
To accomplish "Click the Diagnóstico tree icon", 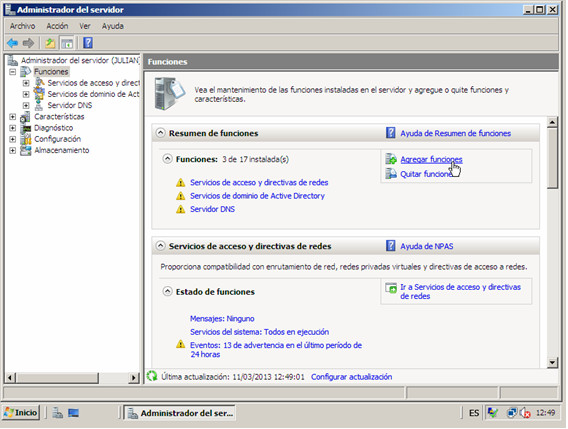I will (25, 128).
